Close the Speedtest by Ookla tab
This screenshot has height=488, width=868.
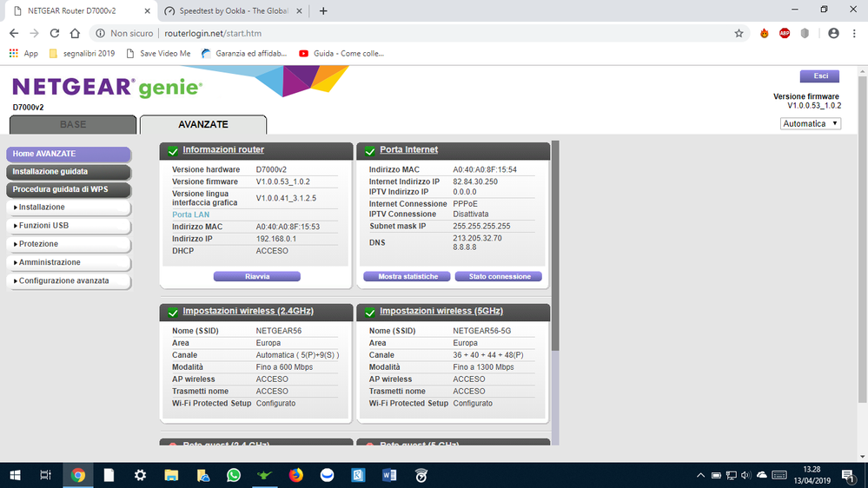[x=299, y=11]
